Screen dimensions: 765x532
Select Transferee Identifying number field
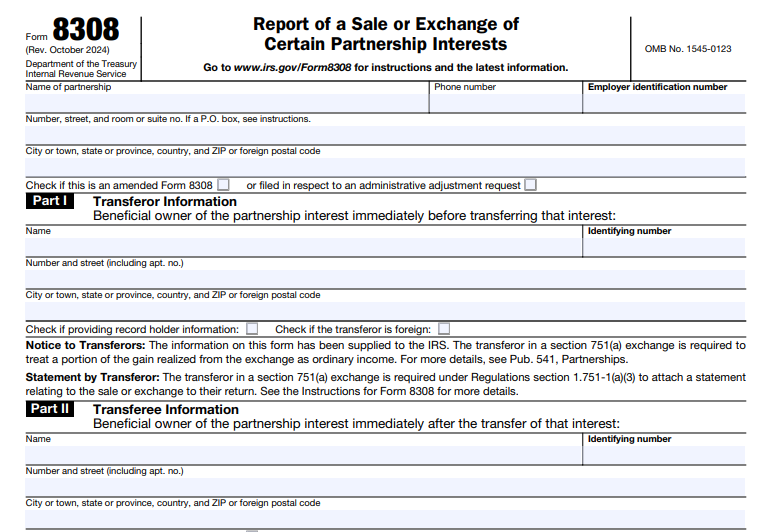pyautogui.click(x=664, y=455)
